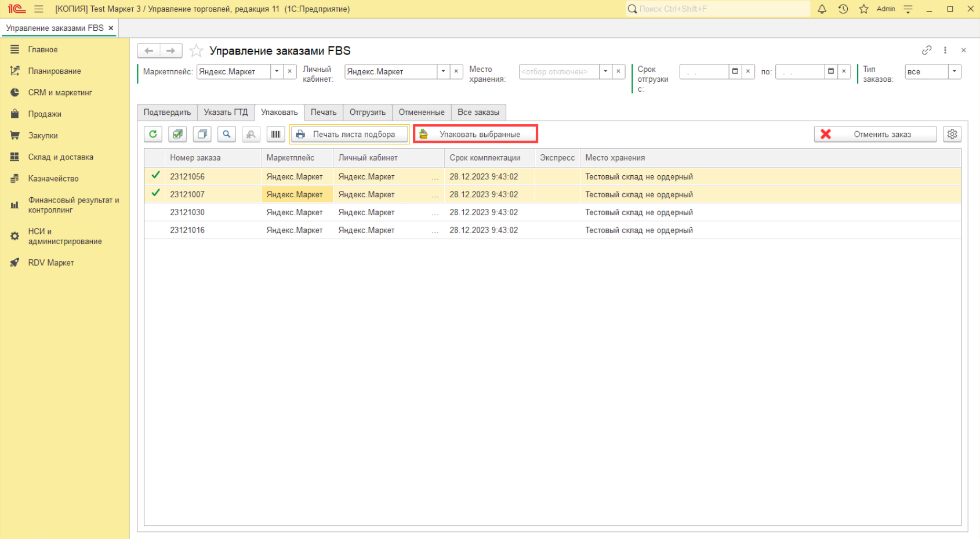Open Закупки section in sidebar
The width and height of the screenshot is (980, 539).
(x=43, y=136)
